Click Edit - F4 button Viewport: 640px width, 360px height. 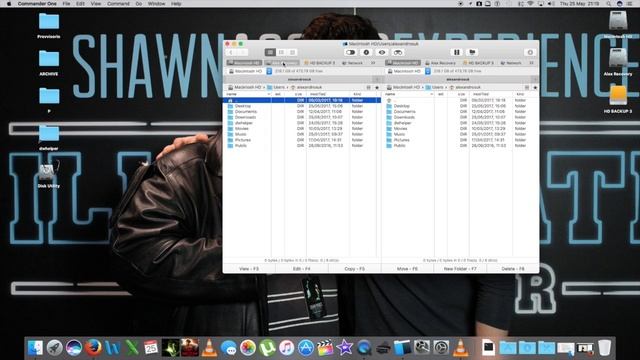(302, 269)
